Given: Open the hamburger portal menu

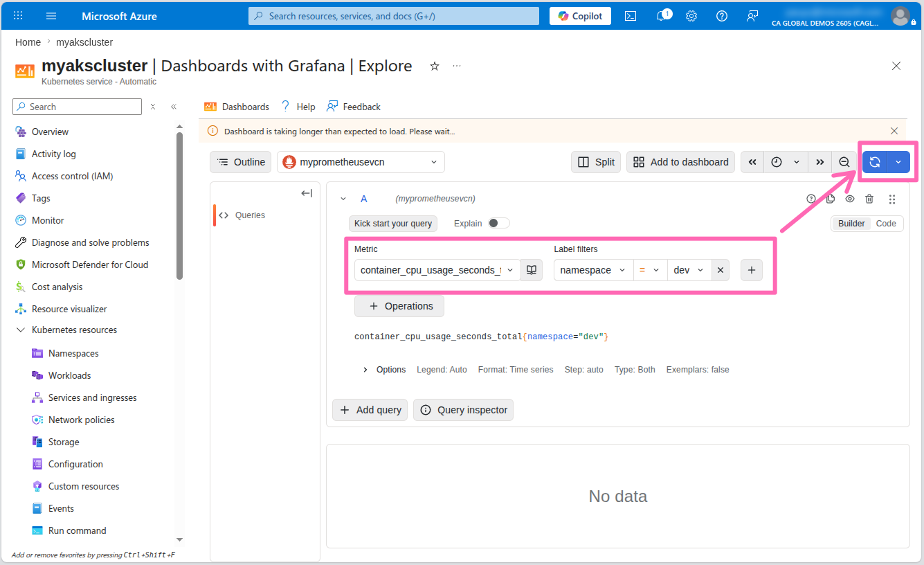Looking at the screenshot, I should click(x=51, y=16).
